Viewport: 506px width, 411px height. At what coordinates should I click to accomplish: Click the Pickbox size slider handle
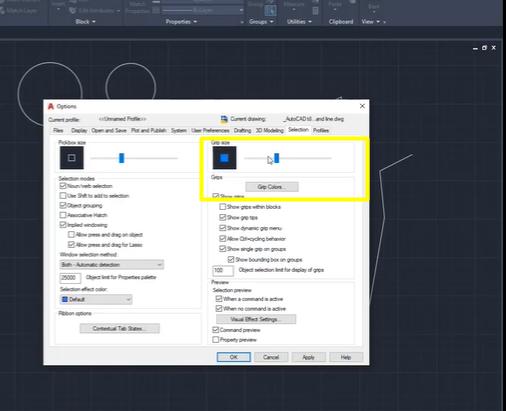(121, 158)
